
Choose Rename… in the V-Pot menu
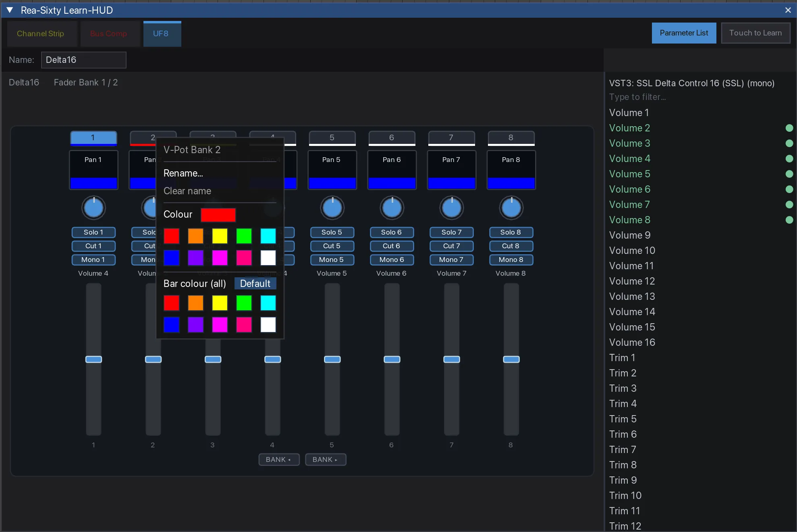click(x=183, y=173)
